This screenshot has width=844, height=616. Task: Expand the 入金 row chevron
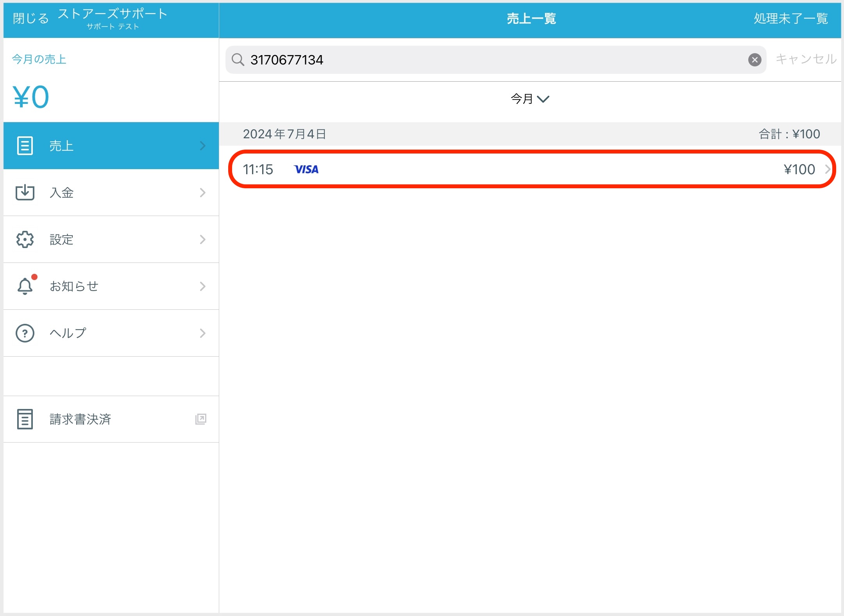point(202,193)
